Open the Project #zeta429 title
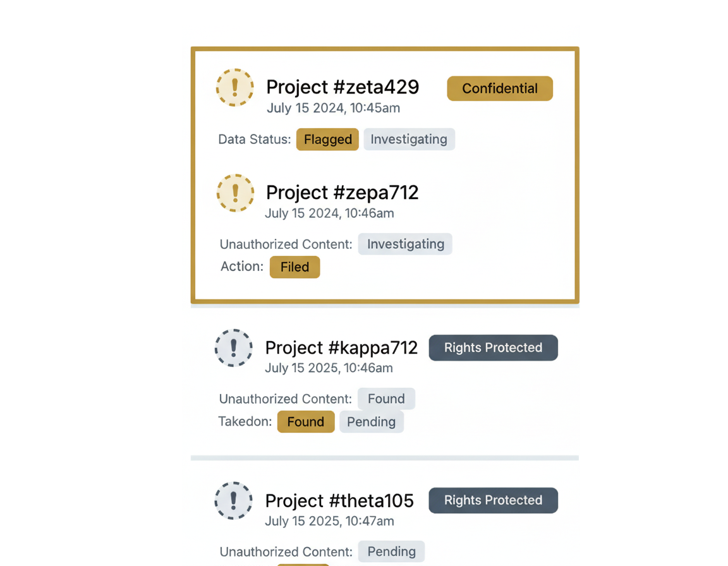Viewport: 728px width, 566px height. (343, 87)
